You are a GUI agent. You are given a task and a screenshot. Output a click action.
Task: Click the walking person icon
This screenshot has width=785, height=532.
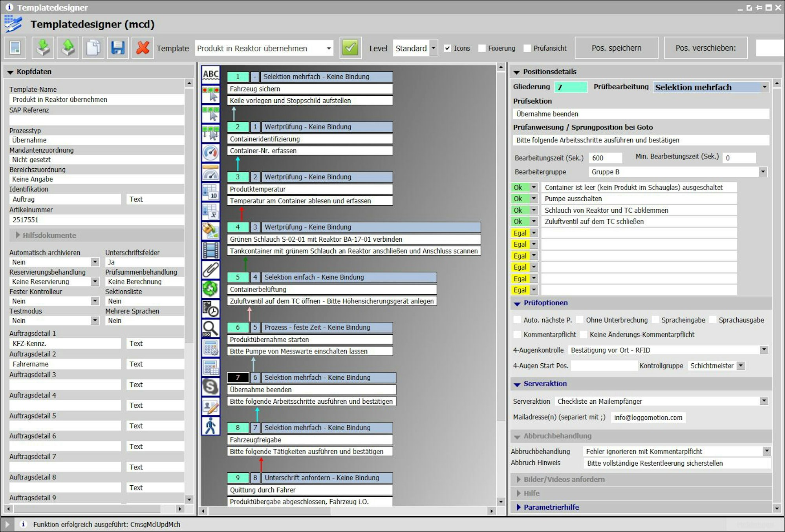pos(210,426)
